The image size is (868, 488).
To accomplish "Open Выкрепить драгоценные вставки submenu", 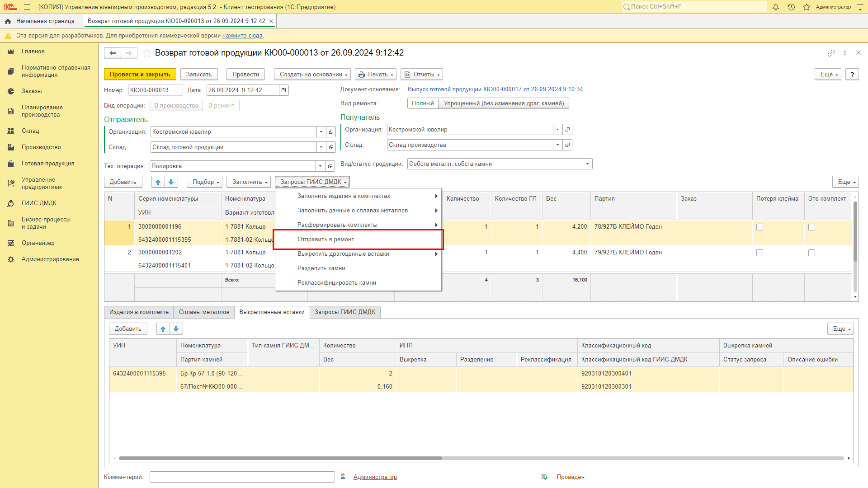I will point(358,254).
